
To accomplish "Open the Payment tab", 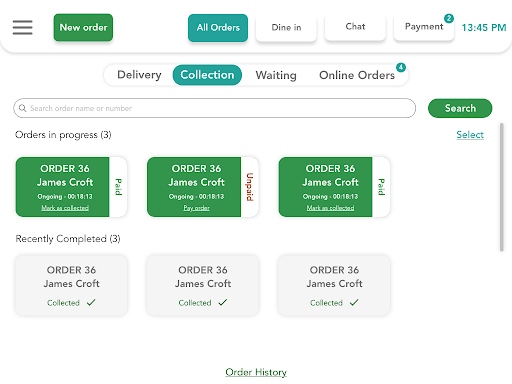I will (x=424, y=27).
